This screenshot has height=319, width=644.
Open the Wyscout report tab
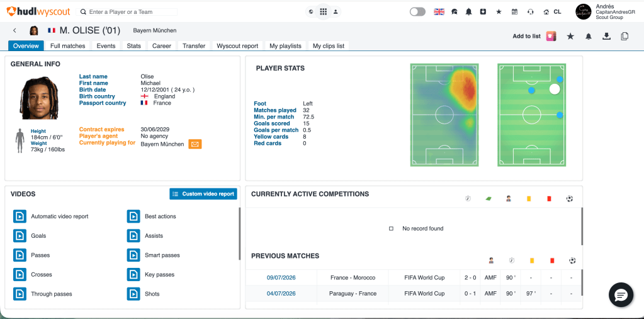pos(237,45)
